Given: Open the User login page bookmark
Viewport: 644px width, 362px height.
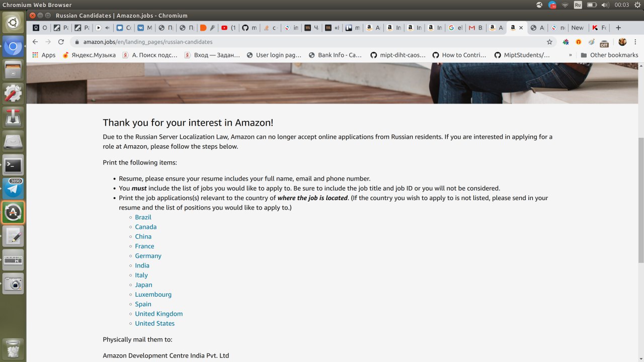Looking at the screenshot, I should coord(274,55).
